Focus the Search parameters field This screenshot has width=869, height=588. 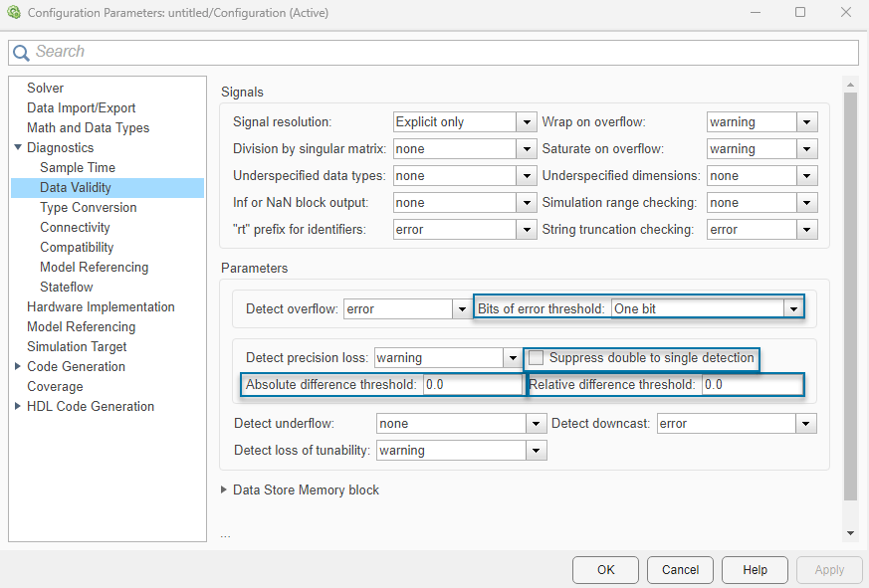click(433, 53)
